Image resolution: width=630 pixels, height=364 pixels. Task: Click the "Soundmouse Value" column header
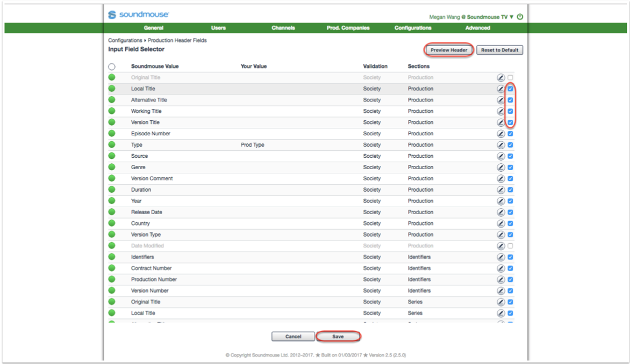[155, 66]
